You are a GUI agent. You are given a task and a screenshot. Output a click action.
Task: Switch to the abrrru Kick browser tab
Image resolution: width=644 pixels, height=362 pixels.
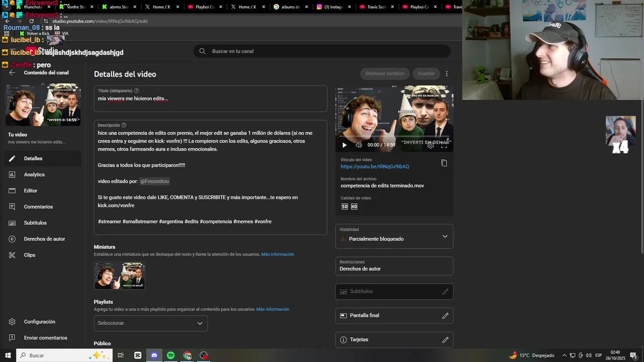click(x=119, y=7)
